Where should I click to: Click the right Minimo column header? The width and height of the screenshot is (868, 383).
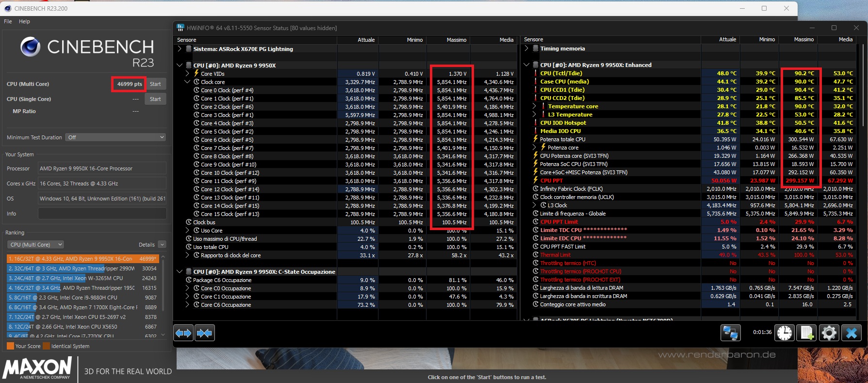[x=759, y=39]
